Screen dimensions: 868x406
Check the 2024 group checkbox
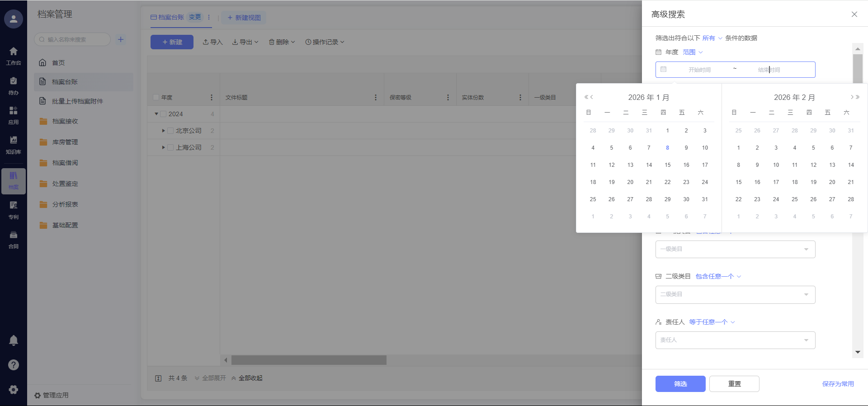pyautogui.click(x=163, y=114)
